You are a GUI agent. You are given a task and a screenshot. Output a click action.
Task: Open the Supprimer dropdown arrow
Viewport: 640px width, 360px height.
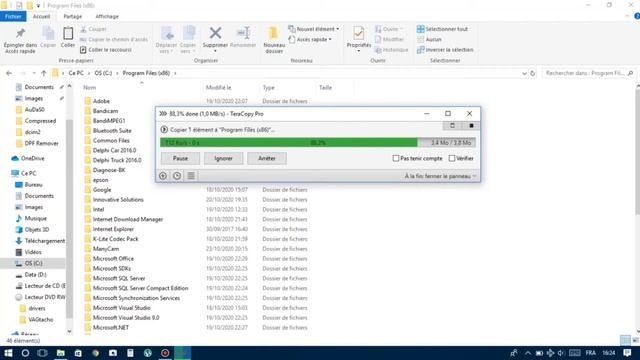(215, 51)
